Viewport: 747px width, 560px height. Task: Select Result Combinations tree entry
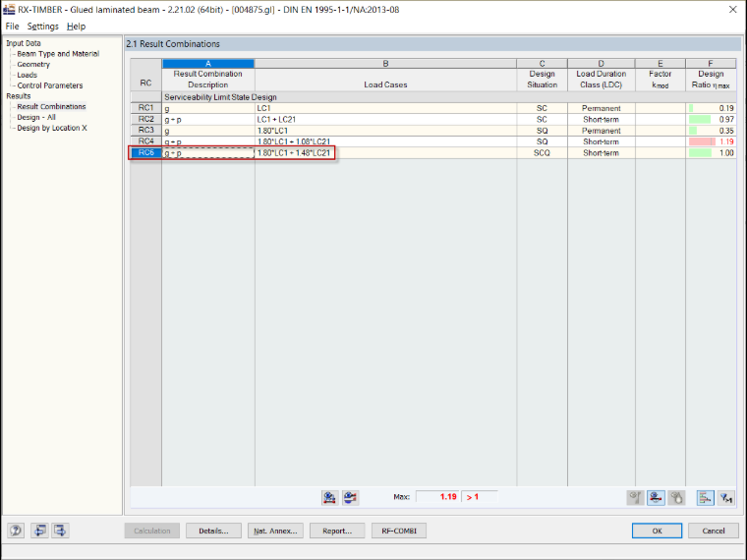pos(51,107)
